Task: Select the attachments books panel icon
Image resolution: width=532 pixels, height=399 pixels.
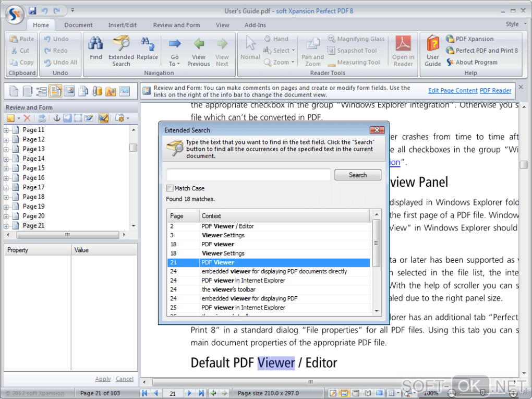Action: click(x=97, y=91)
